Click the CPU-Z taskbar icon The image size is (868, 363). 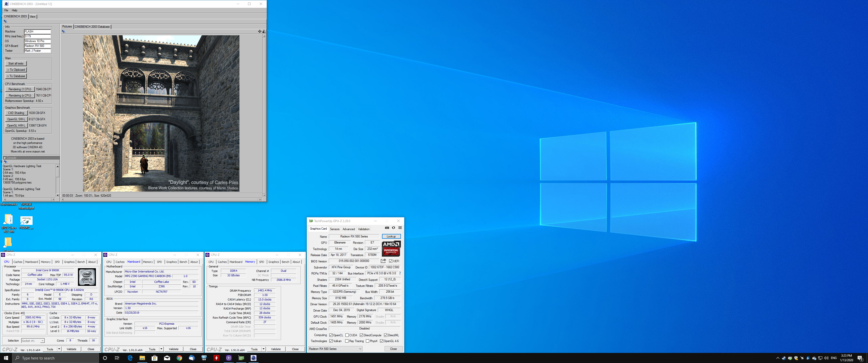(x=229, y=358)
